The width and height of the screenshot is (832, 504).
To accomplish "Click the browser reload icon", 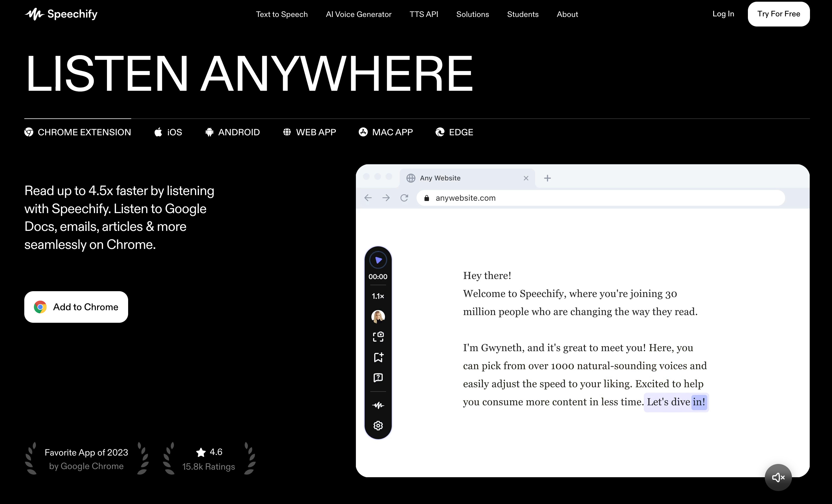I will click(404, 198).
